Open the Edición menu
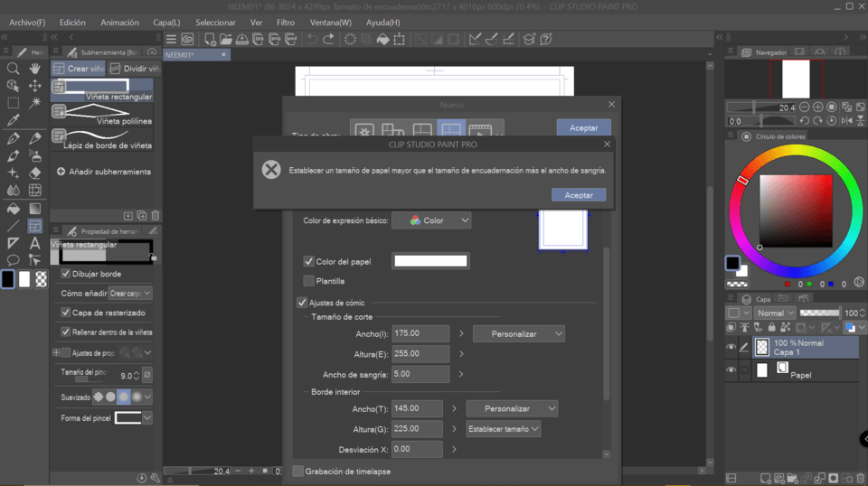868x486 pixels. (72, 22)
